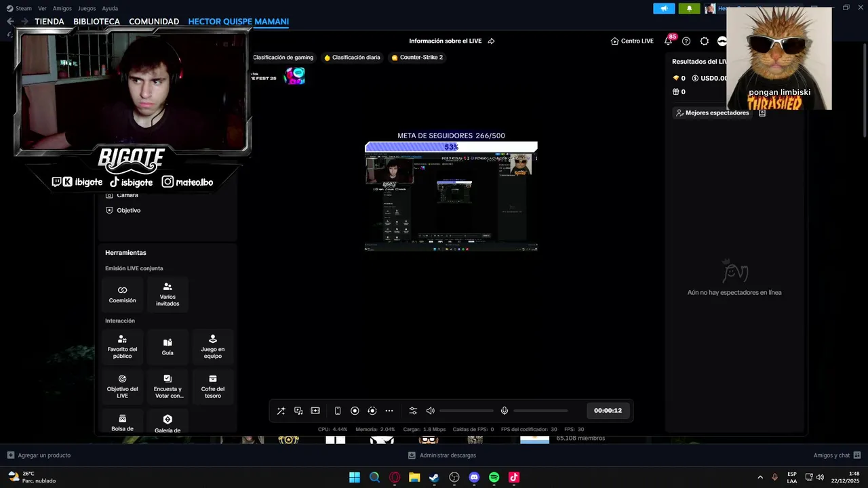Screen dimensions: 868x488
Task: Open Encuesta y Votar tool
Action: (167, 386)
